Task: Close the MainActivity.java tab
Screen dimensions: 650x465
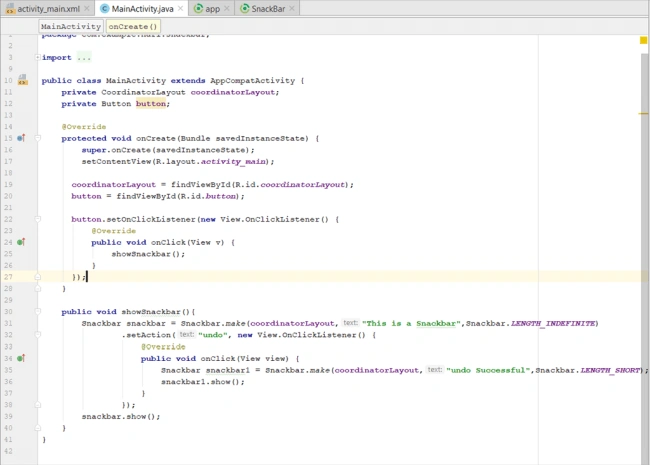Action: click(180, 8)
